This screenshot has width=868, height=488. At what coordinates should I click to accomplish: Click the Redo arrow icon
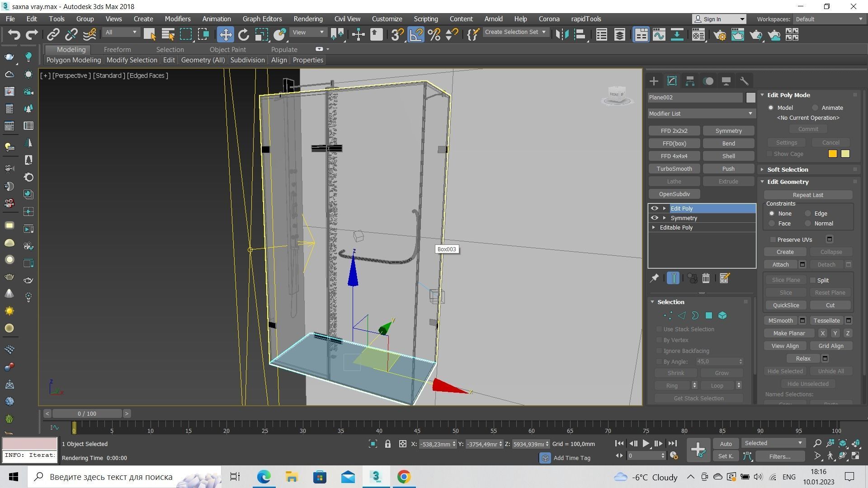point(32,34)
